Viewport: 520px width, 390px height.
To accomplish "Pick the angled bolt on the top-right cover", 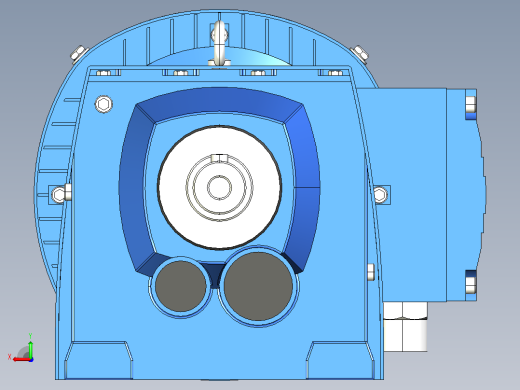I will (x=360, y=54).
